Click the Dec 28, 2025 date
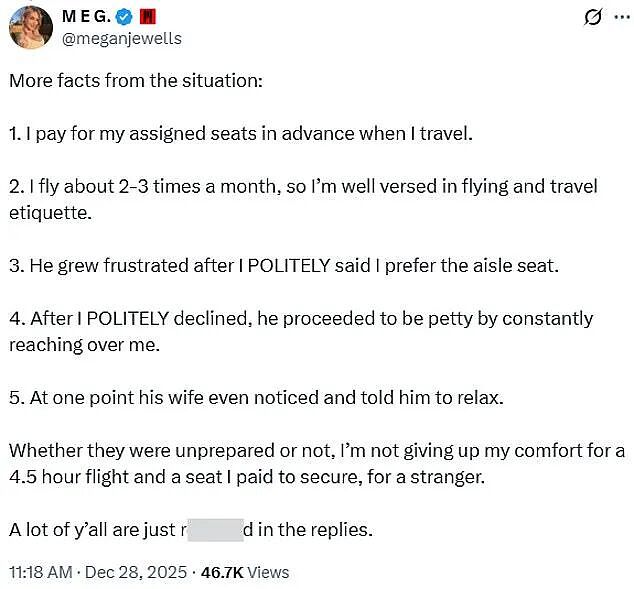This screenshot has height=589, width=634. (136, 572)
